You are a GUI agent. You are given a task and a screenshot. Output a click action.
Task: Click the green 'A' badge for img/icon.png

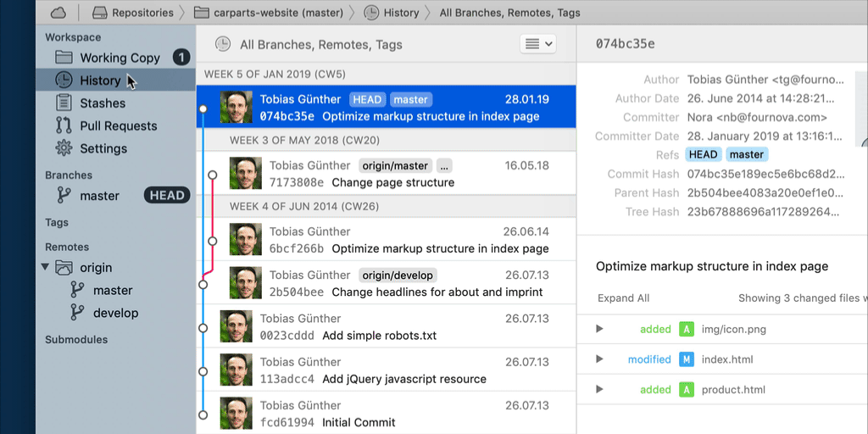pos(686,329)
